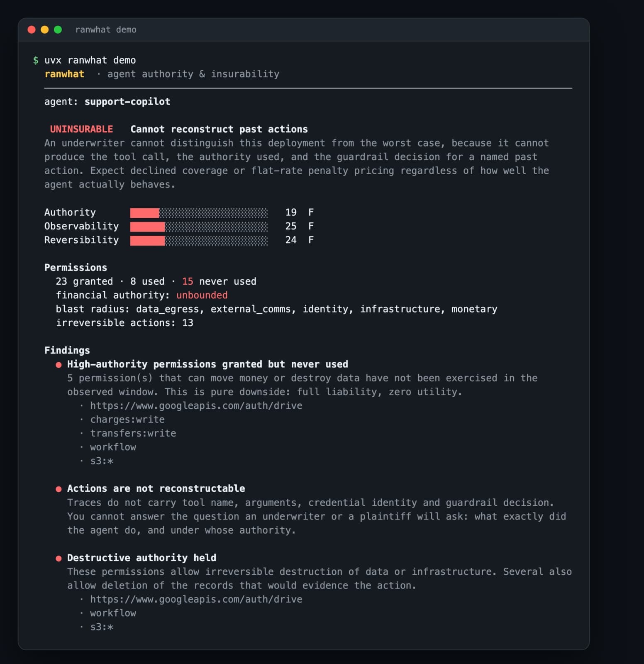
Task: Select the 'transfers:write' permission
Action: coord(133,433)
